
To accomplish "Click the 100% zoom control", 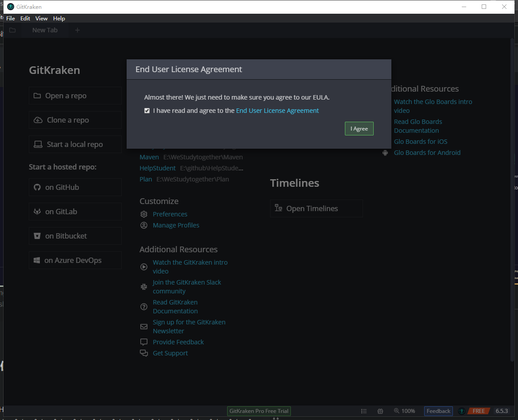I will (405, 411).
